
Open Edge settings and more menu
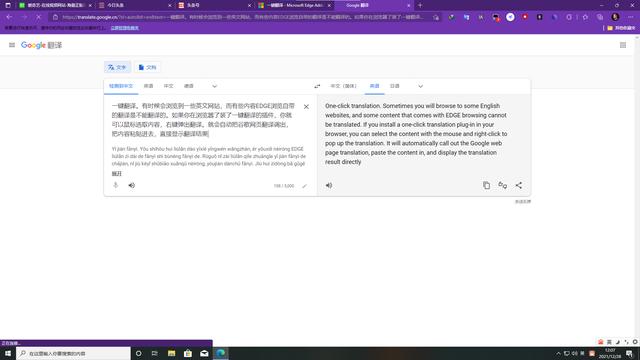coord(631,17)
